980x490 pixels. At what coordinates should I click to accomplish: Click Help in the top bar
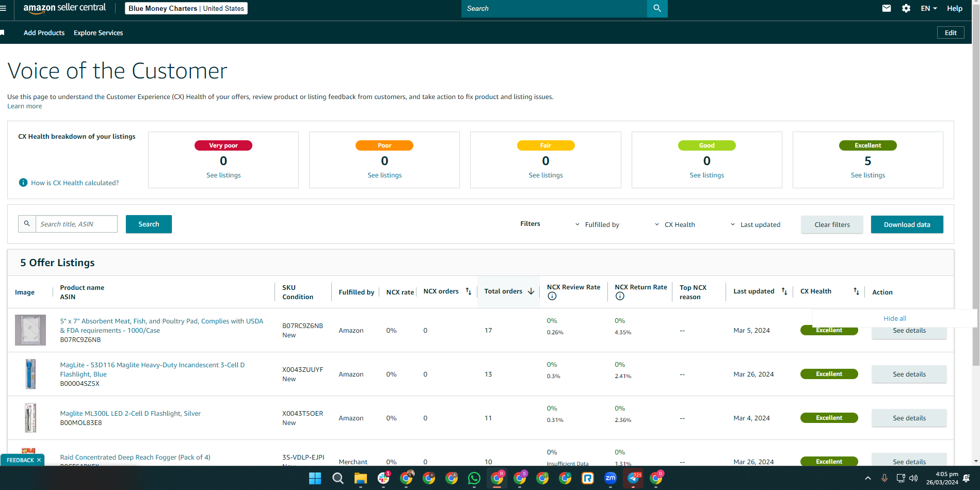click(955, 8)
